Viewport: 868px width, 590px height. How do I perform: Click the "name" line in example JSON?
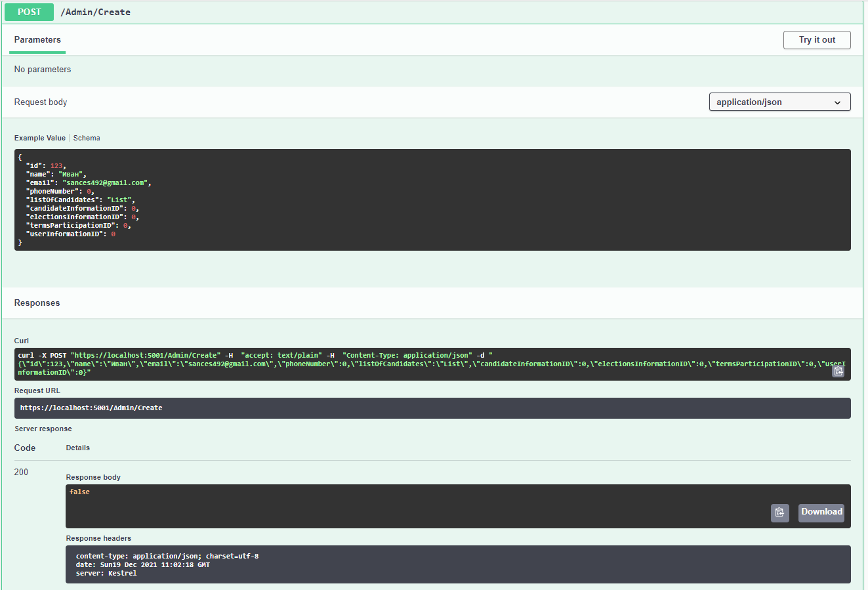coord(56,175)
